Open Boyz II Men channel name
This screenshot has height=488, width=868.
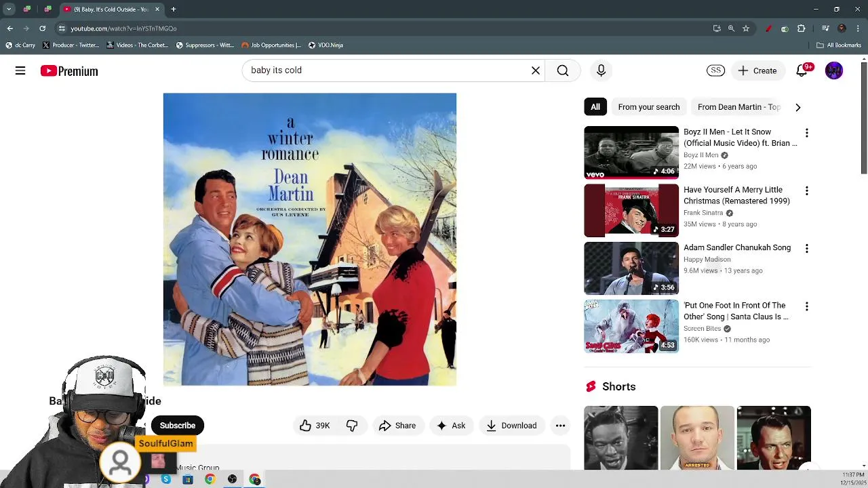point(701,155)
